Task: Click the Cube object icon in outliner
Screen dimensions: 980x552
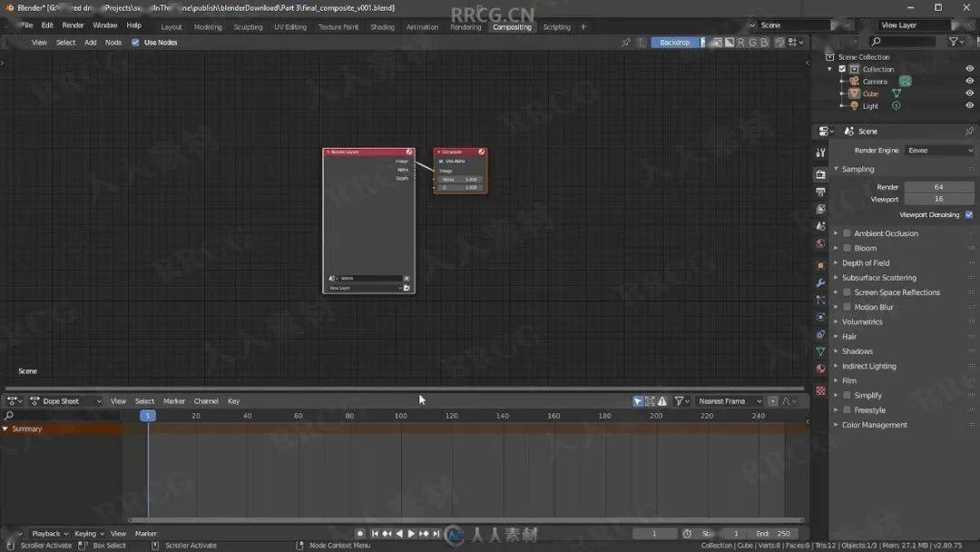Action: coord(854,94)
